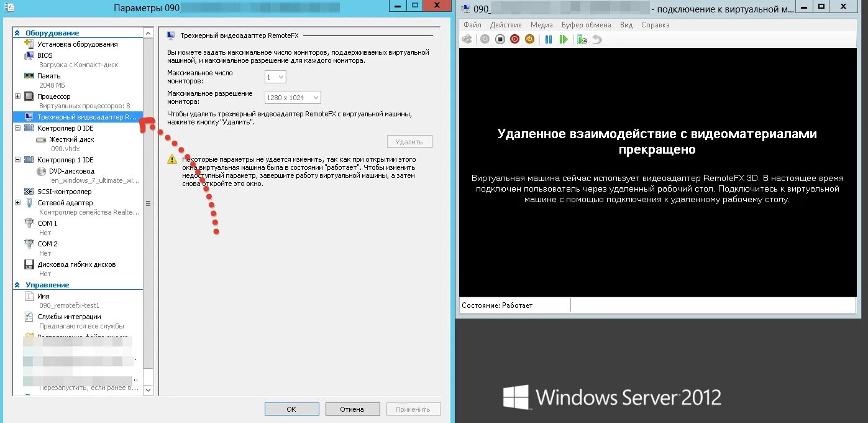The width and height of the screenshot is (868, 423).
Task: Click the Удалить button
Action: click(x=409, y=142)
